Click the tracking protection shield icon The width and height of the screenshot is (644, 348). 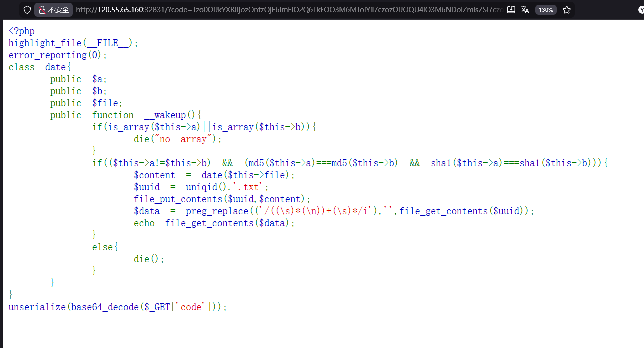(27, 10)
